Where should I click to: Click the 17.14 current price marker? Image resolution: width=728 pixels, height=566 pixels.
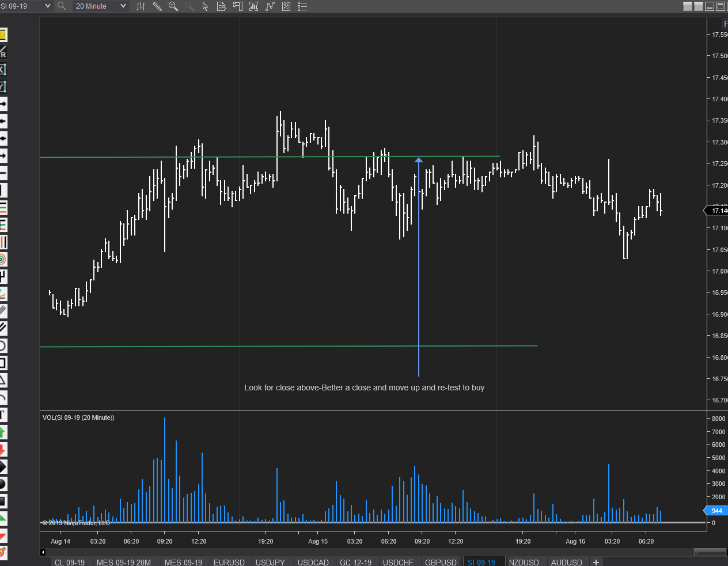click(x=717, y=211)
